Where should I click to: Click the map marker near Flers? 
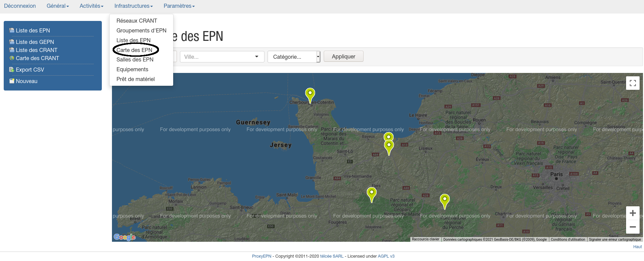coord(371,194)
